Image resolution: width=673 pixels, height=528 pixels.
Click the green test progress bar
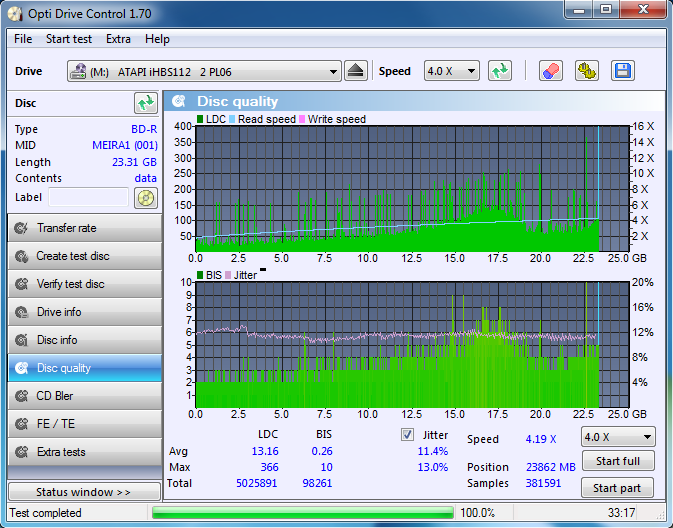(x=303, y=513)
